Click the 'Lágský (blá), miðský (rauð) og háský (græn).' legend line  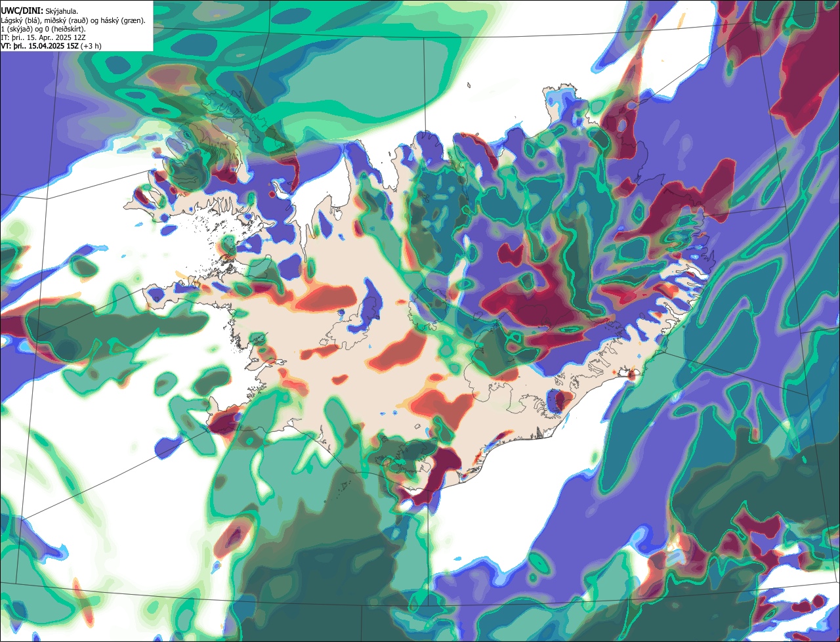[73, 20]
